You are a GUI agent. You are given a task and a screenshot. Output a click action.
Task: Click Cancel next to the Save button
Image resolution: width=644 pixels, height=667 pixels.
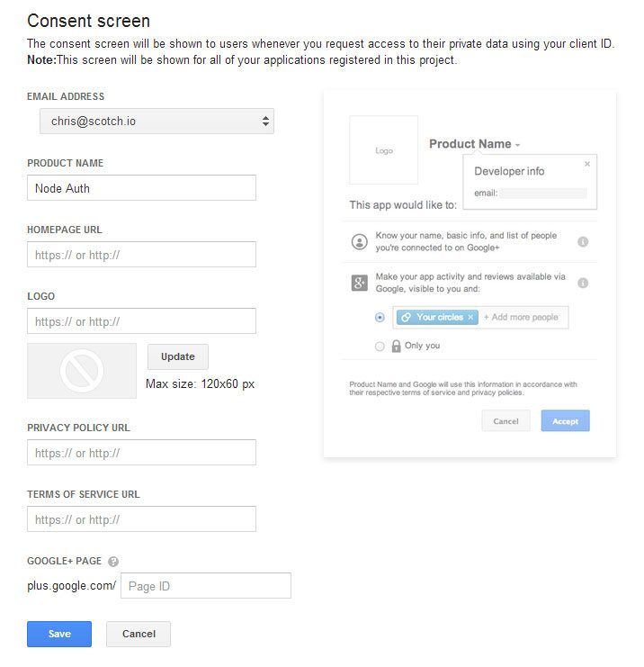(139, 634)
